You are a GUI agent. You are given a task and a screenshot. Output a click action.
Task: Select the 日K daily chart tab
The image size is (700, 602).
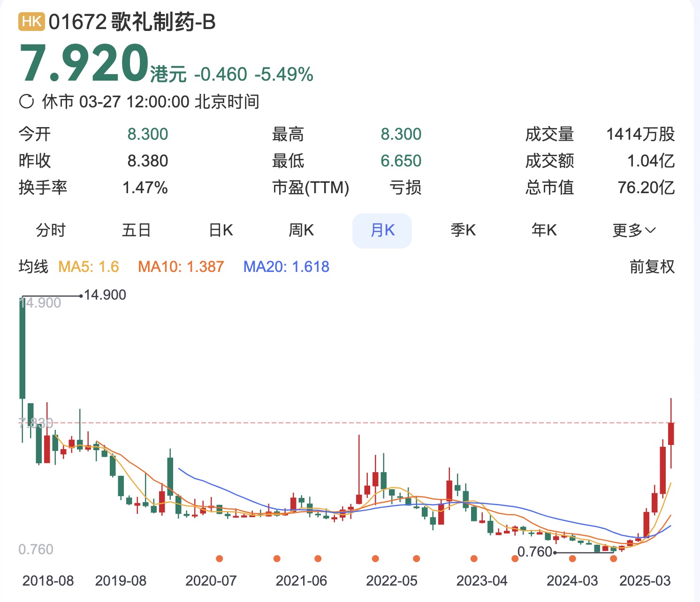(x=221, y=230)
